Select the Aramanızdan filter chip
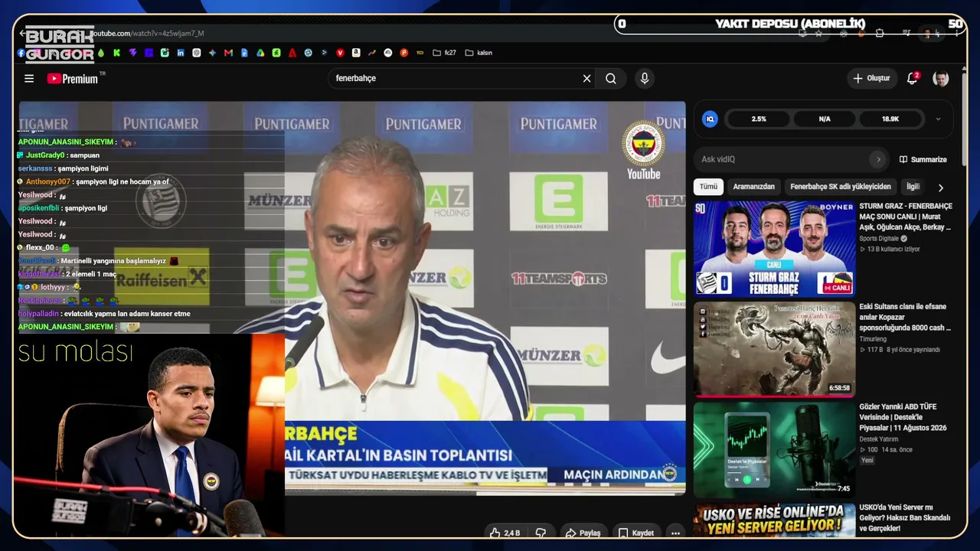 point(754,187)
